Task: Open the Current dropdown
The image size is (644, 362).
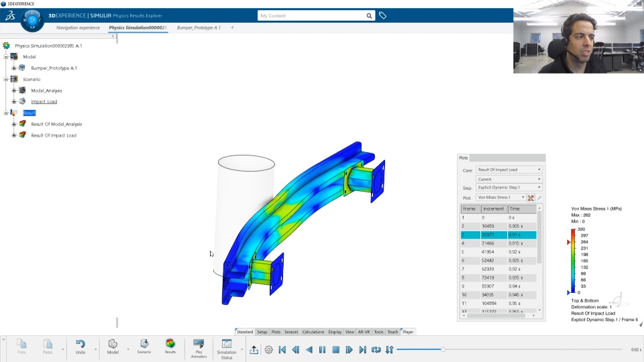Action: [x=509, y=180]
